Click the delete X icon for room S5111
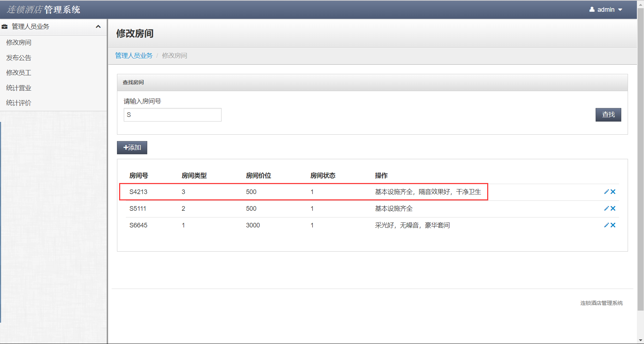Screen dimensions: 644x344 613,208
